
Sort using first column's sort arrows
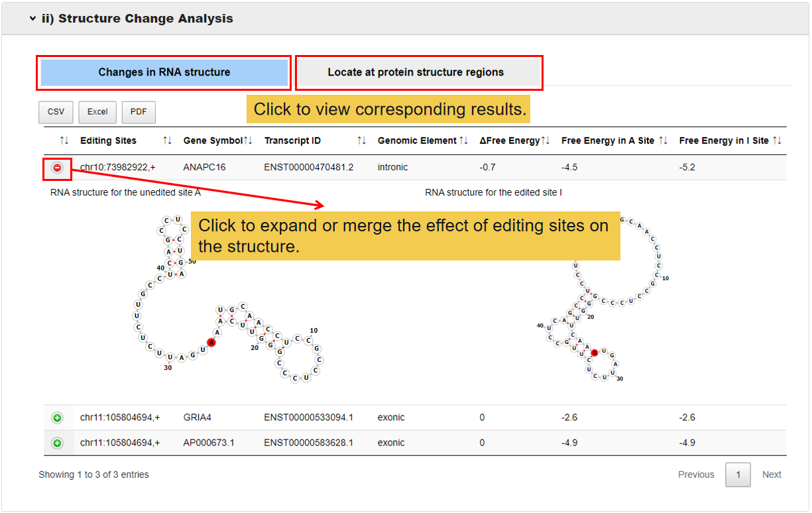point(64,141)
